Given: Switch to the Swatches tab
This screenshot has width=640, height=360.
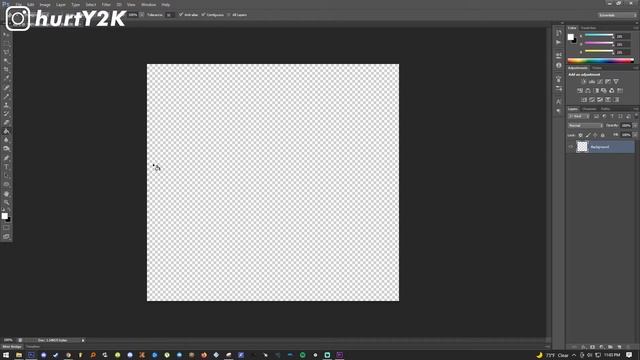Looking at the screenshot, I should (x=588, y=28).
